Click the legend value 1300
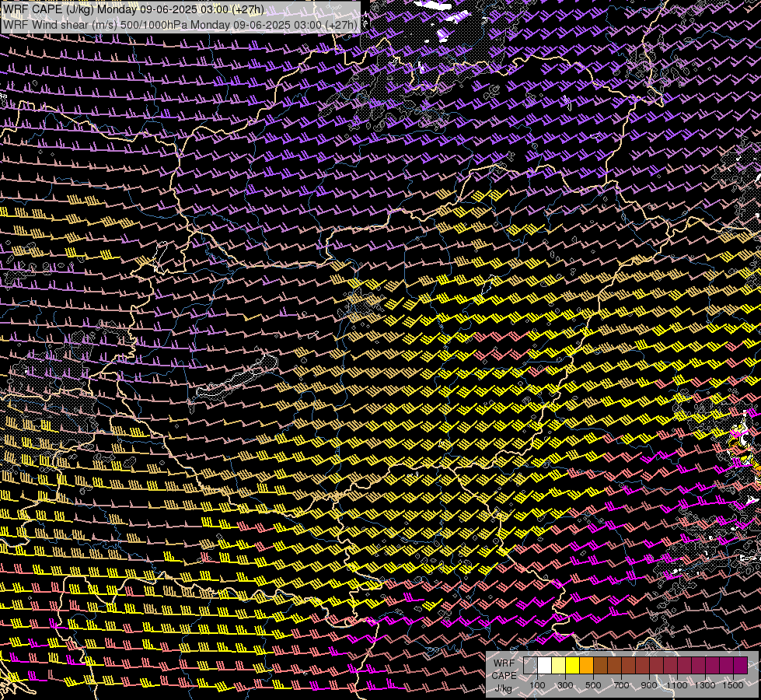Screen dimensions: 761x700 point(705,685)
